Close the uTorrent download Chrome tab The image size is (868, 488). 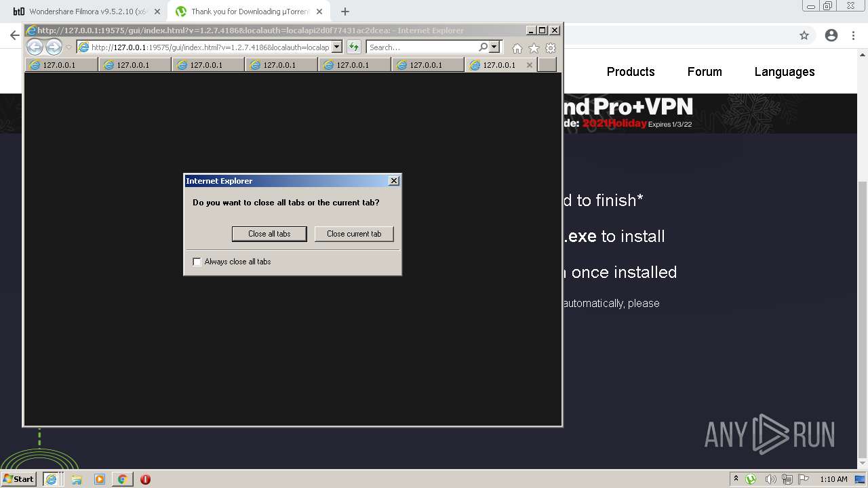point(319,12)
